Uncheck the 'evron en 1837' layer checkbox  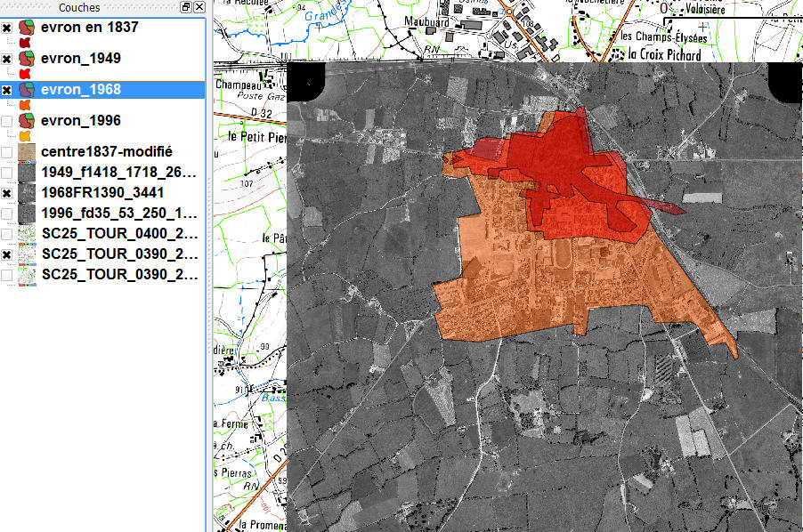[6, 28]
